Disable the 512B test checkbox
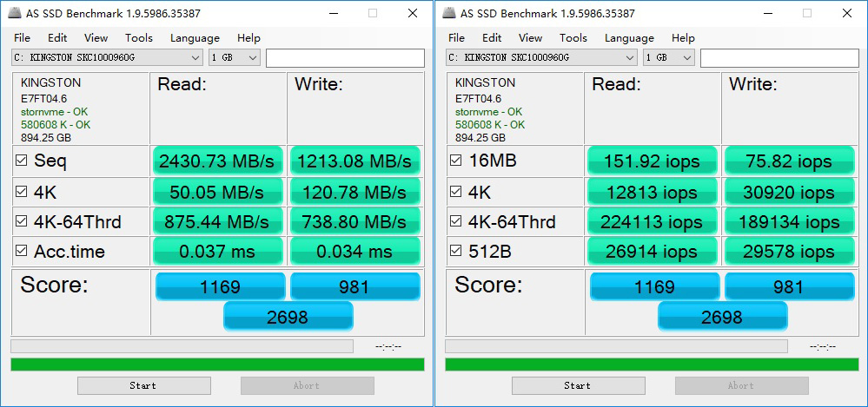 coord(456,251)
